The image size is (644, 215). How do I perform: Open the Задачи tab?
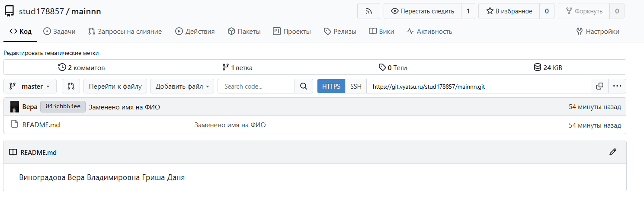(59, 32)
